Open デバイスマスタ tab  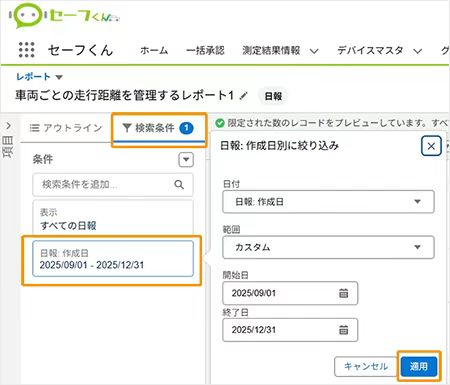pos(370,50)
